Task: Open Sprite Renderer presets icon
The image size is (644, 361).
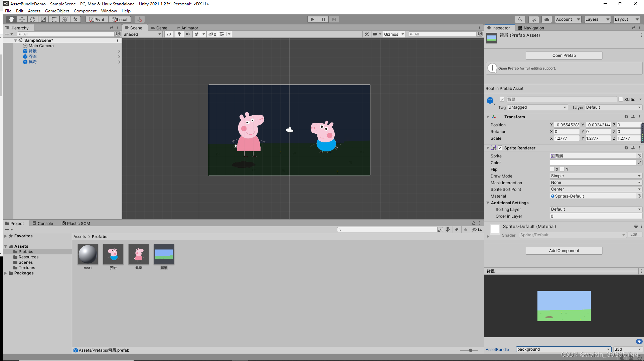Action: [x=633, y=148]
